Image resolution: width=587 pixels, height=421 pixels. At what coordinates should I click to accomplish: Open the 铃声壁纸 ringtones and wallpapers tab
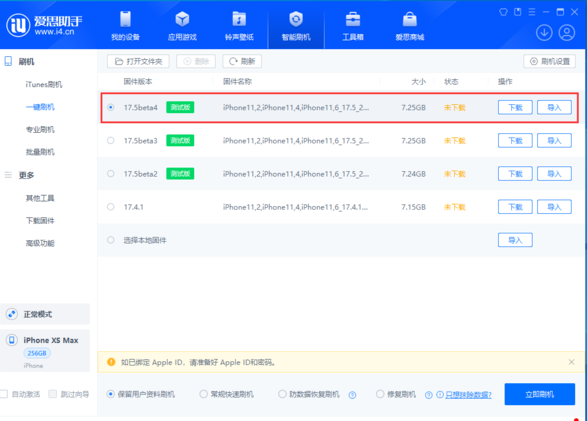point(239,26)
